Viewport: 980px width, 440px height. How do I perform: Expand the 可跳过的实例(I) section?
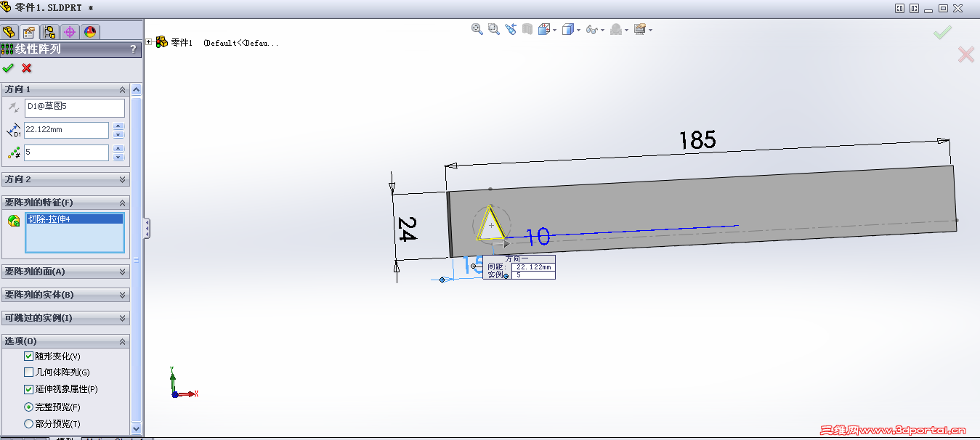(122, 318)
